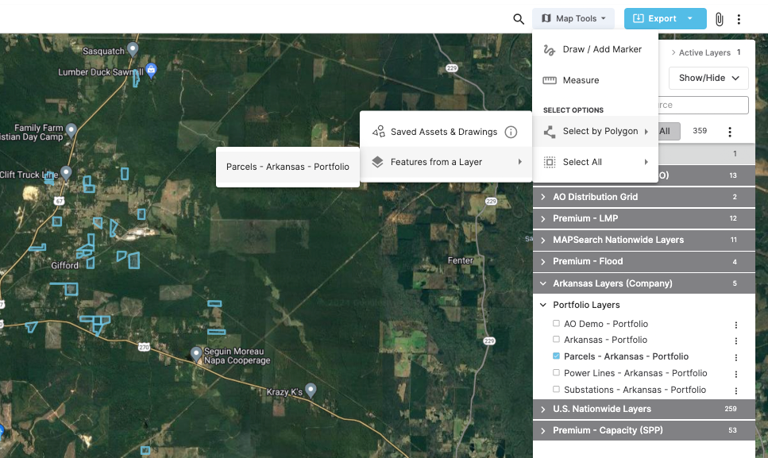Click the paperclip attachment icon

[x=719, y=19]
